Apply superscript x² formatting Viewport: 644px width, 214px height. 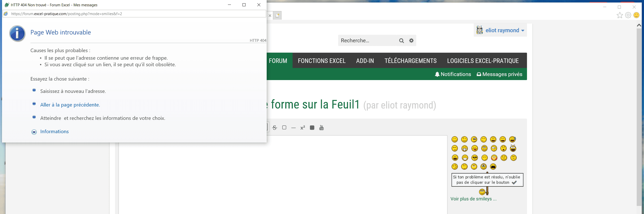click(303, 128)
